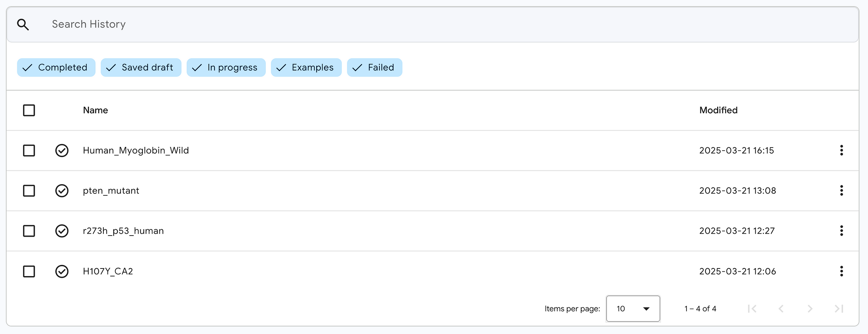Viewport: 868px width, 334px height.
Task: Open the more options menu for r273h_p53_human
Action: pos(842,231)
